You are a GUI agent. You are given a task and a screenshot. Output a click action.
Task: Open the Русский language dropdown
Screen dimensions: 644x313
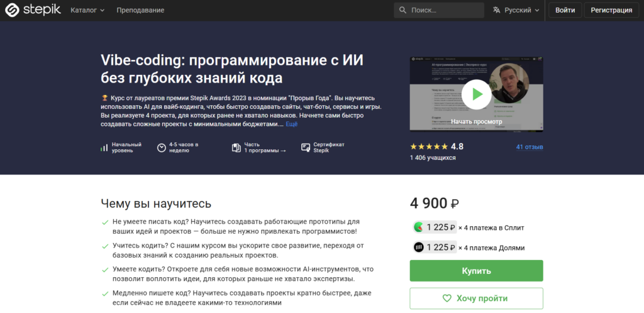(517, 10)
